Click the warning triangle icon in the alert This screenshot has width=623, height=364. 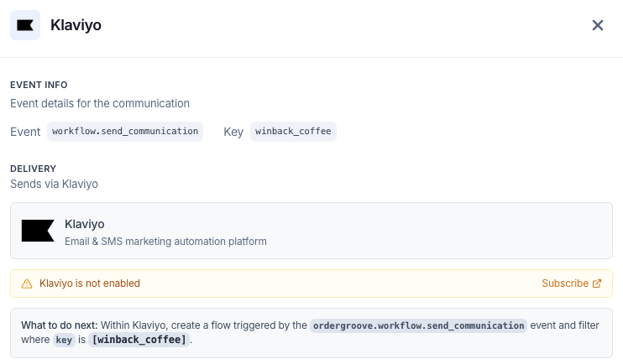click(x=27, y=283)
